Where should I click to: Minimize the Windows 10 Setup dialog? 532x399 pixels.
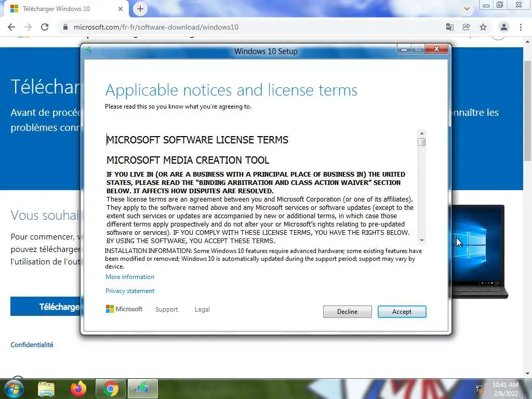click(404, 49)
